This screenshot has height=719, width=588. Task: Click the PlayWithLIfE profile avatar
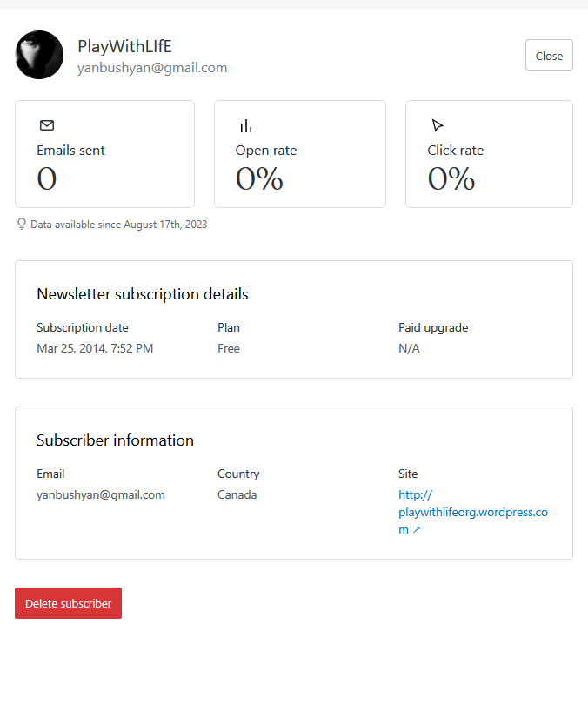pyautogui.click(x=39, y=55)
